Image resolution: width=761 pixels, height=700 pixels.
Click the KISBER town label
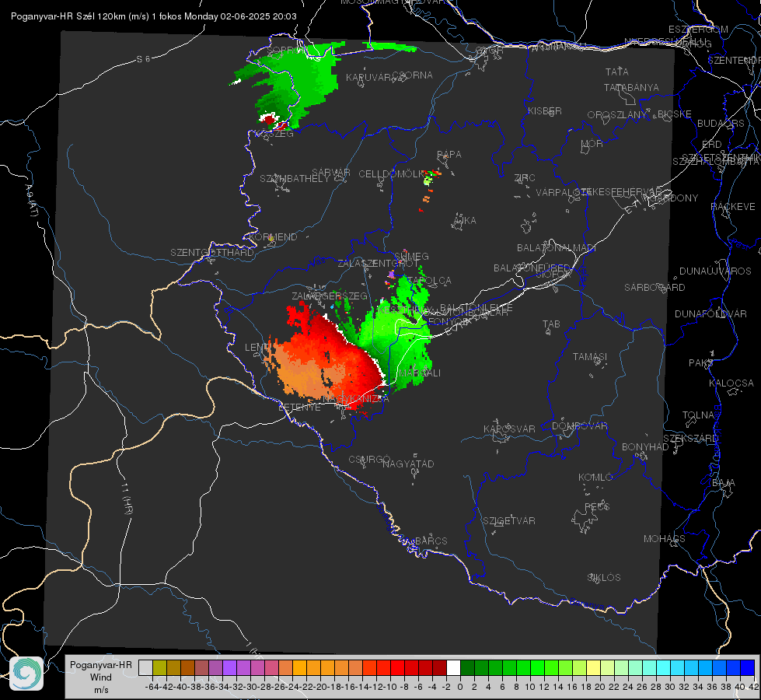pyautogui.click(x=545, y=110)
